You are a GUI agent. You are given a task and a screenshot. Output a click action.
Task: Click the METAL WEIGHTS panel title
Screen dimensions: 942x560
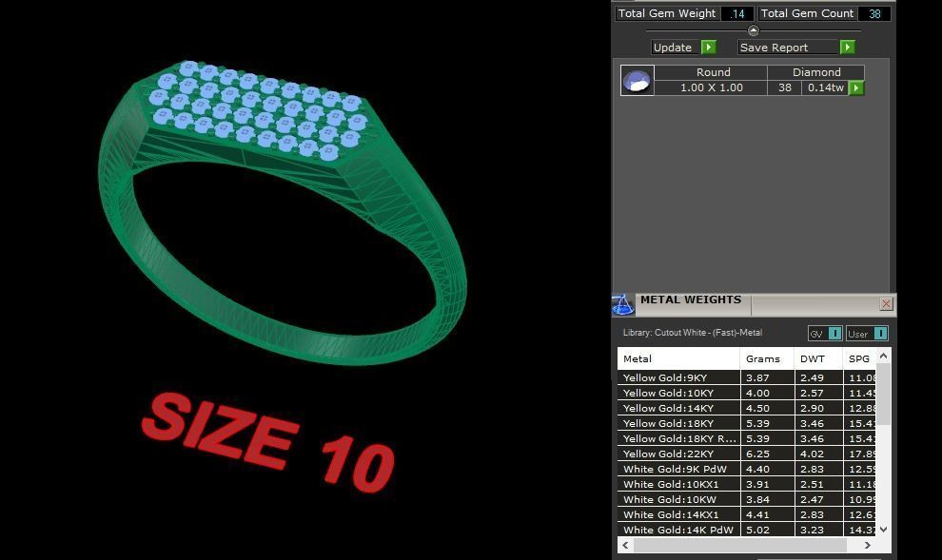click(690, 299)
